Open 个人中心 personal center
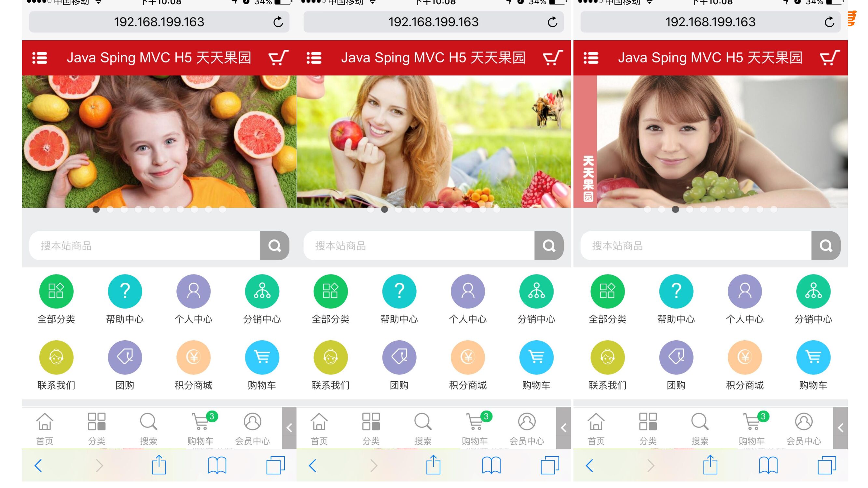This screenshot has height=488, width=868. [193, 291]
